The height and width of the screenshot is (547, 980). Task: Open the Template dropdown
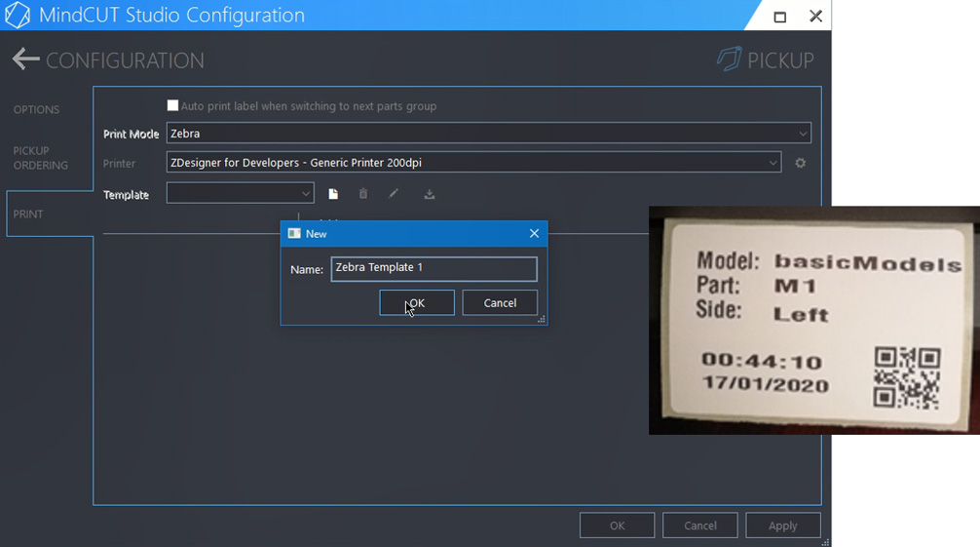pyautogui.click(x=240, y=193)
